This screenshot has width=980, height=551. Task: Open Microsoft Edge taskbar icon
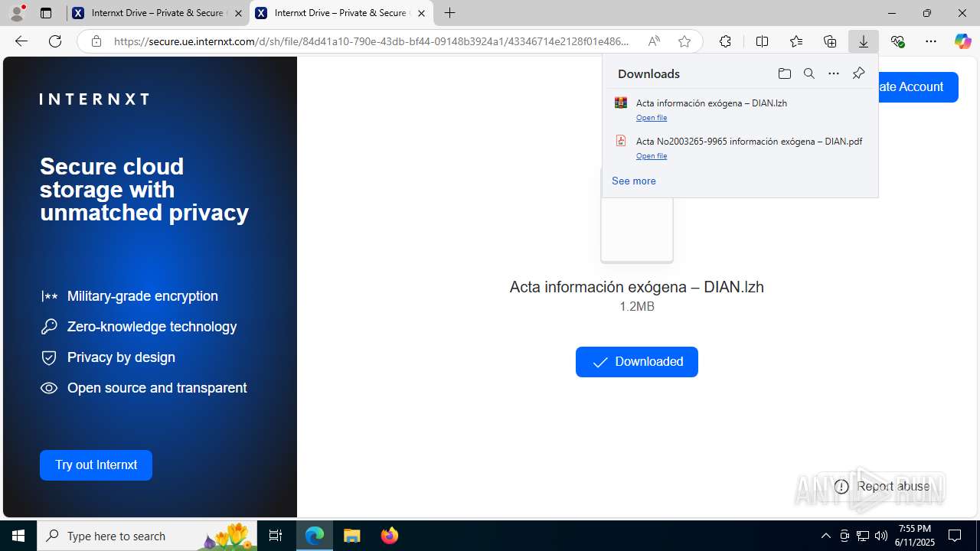[315, 536]
